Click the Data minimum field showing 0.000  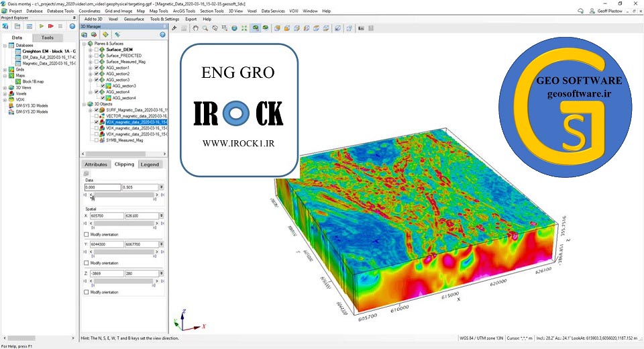point(103,187)
